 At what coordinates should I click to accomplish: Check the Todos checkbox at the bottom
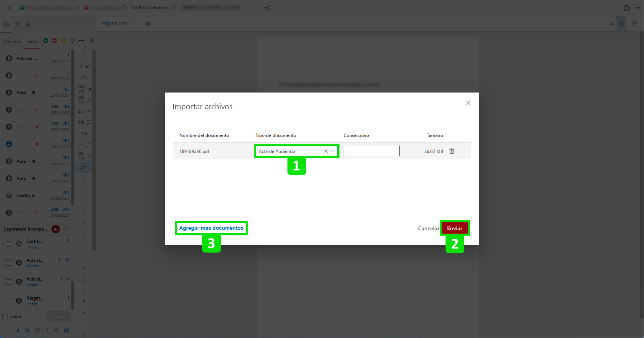click(5, 316)
